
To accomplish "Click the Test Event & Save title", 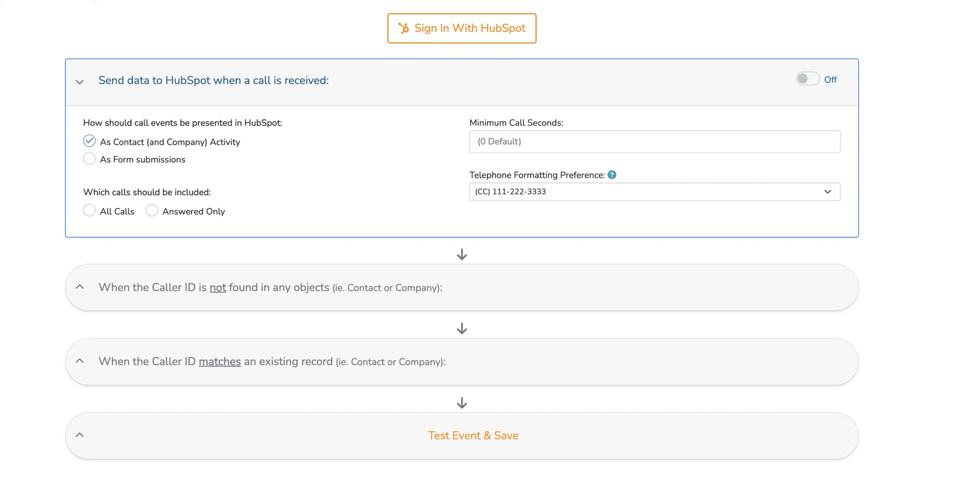I will (x=473, y=435).
